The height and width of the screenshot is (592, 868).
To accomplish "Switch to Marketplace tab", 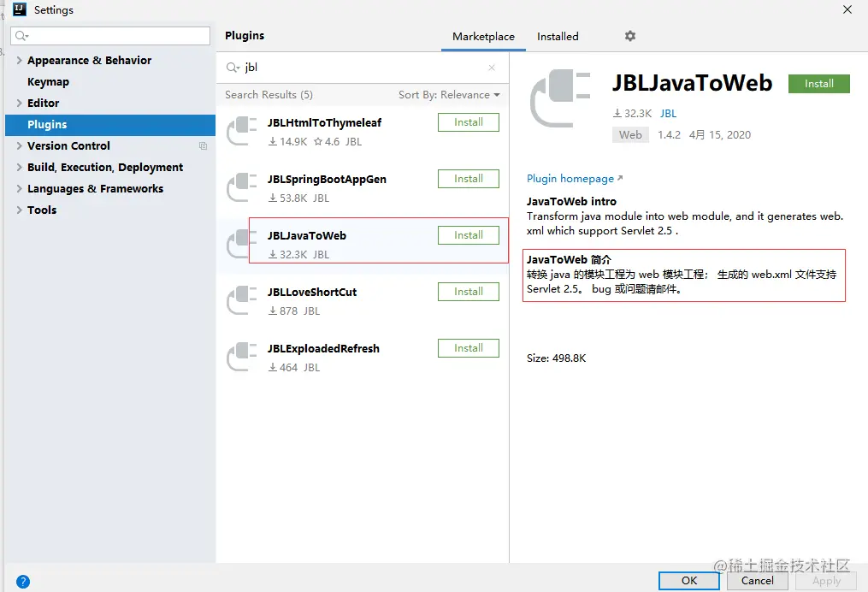I will tap(483, 37).
